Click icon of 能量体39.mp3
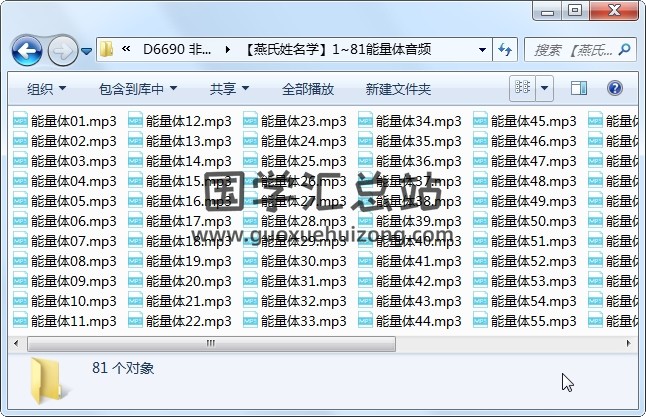The image size is (646, 417). point(365,221)
